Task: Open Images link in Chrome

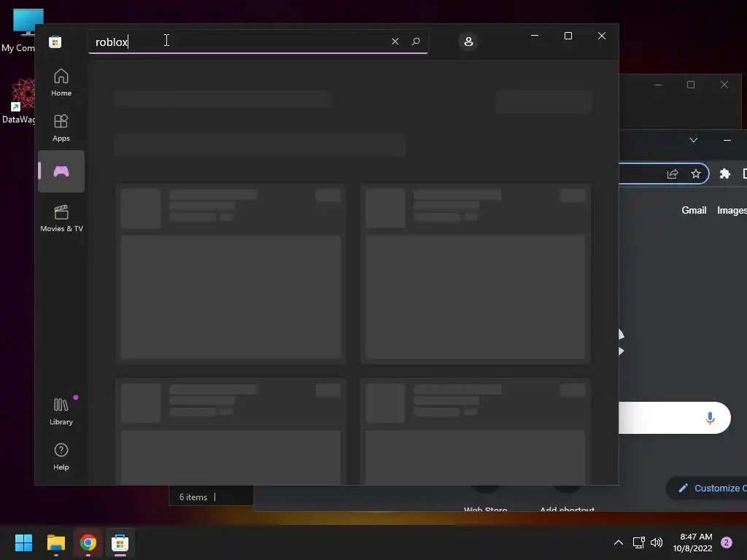Action: (732, 211)
